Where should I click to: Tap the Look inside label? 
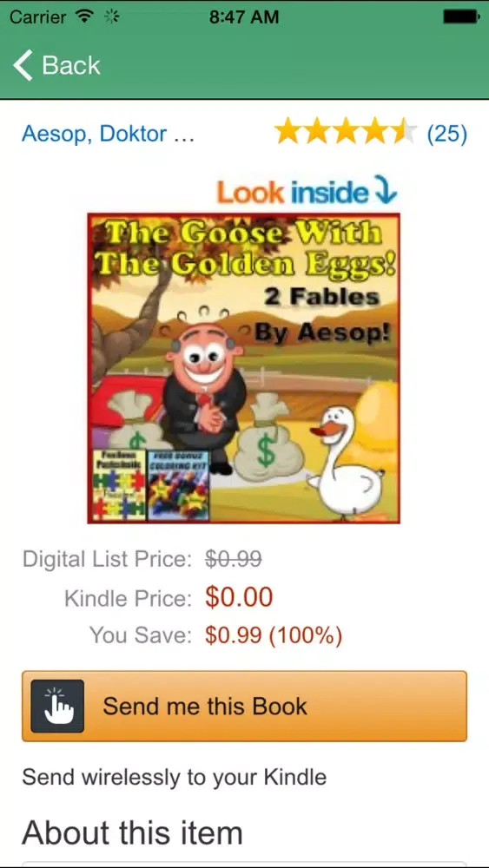tap(293, 192)
